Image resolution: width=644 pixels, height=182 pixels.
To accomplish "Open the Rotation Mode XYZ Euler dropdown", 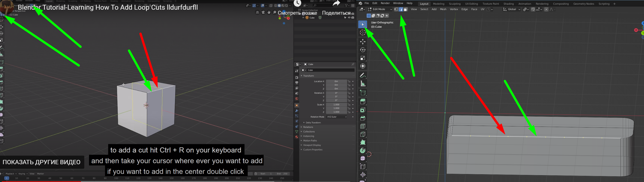I will click(337, 117).
